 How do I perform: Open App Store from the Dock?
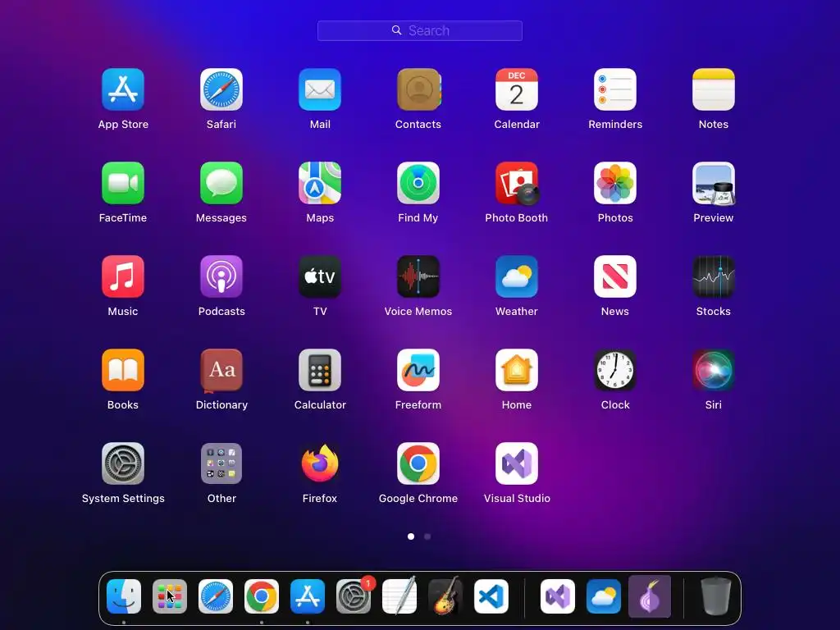[x=308, y=596]
